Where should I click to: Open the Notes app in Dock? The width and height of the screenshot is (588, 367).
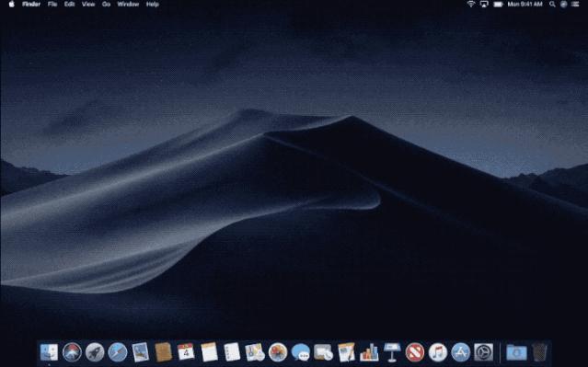[209, 352]
